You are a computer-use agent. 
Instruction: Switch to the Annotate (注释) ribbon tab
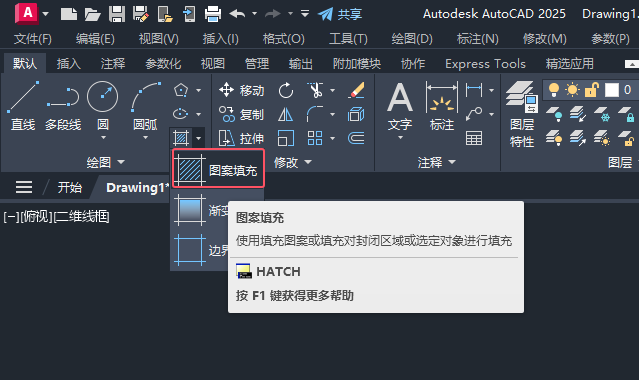tap(113, 64)
